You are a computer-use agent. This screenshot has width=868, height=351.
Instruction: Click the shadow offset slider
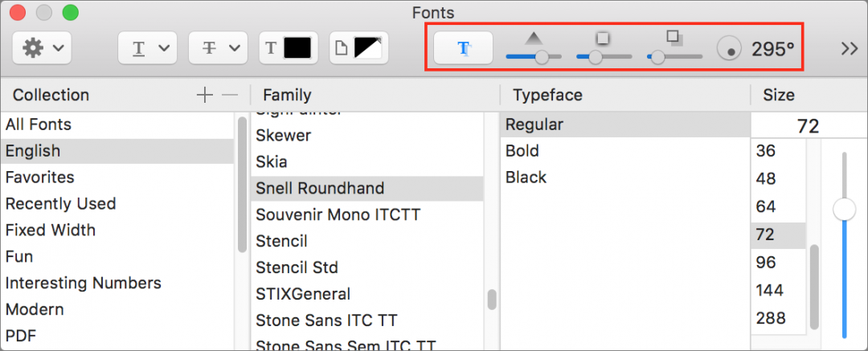(674, 56)
